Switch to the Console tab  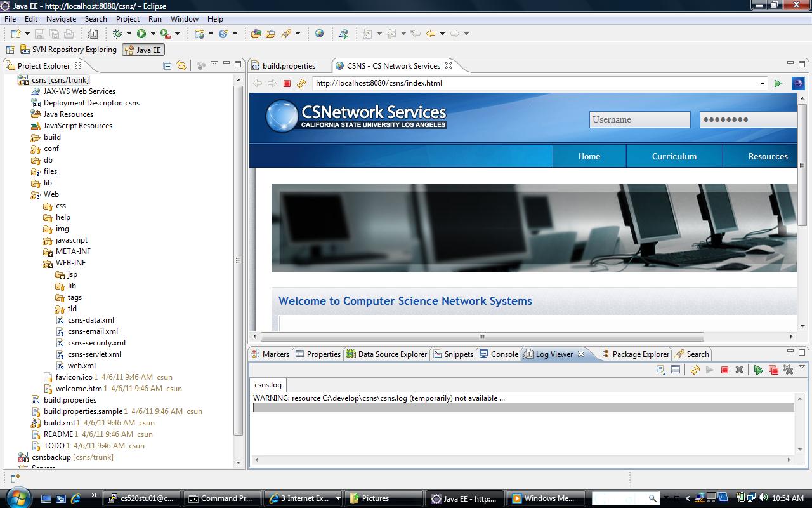[499, 354]
